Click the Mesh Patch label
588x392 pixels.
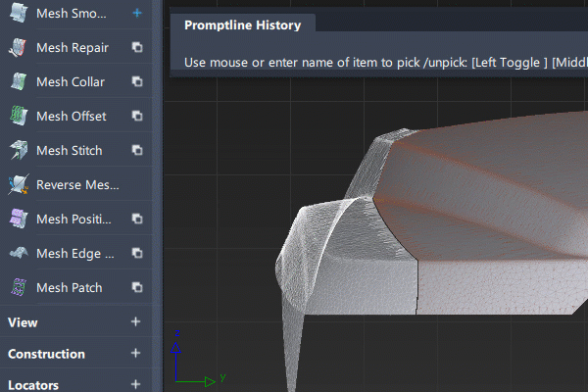[x=70, y=288]
